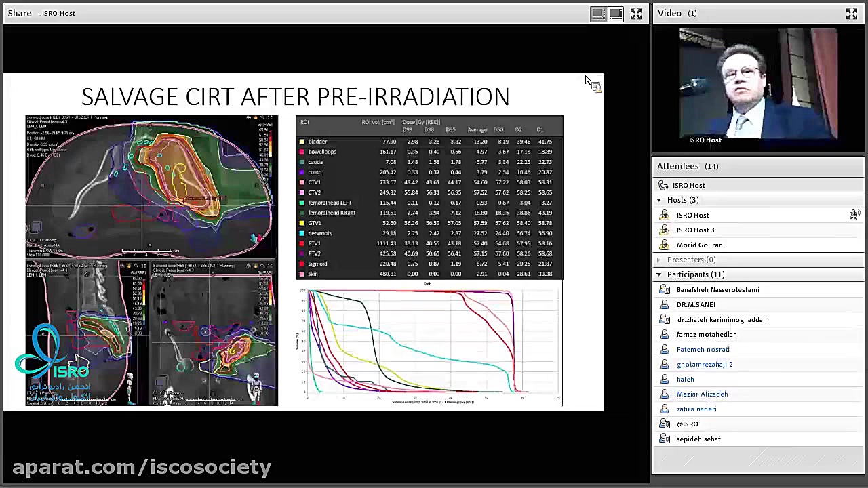Select attendee Maziar Alizadeh
The width and height of the screenshot is (868, 488).
click(702, 394)
